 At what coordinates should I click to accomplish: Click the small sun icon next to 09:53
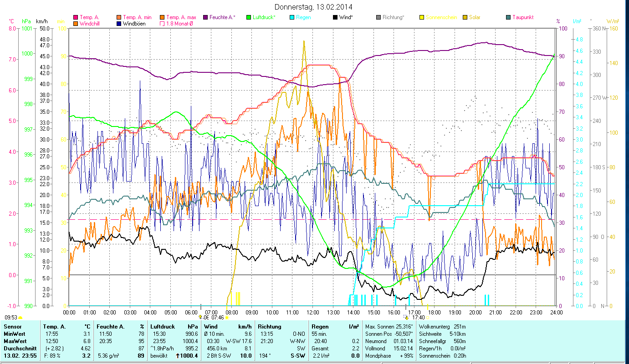(x=20, y=318)
